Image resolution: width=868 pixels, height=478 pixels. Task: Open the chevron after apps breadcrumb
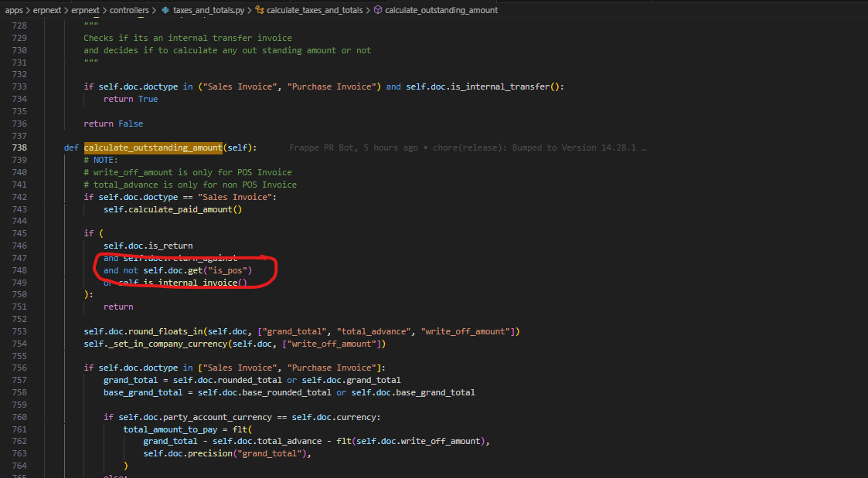(28, 10)
